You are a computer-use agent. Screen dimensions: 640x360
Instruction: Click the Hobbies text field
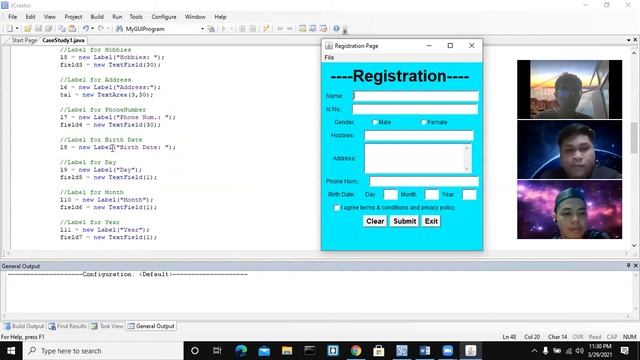click(x=419, y=136)
